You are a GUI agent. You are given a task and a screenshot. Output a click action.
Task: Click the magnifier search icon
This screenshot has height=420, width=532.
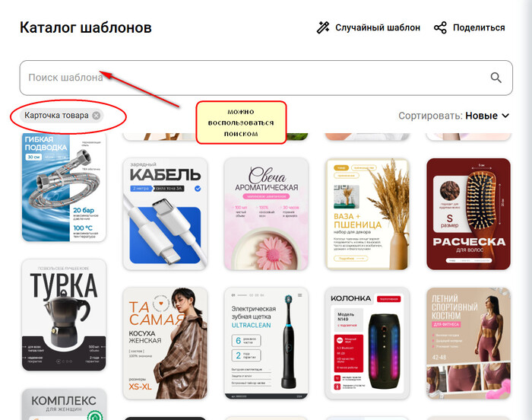(x=496, y=78)
